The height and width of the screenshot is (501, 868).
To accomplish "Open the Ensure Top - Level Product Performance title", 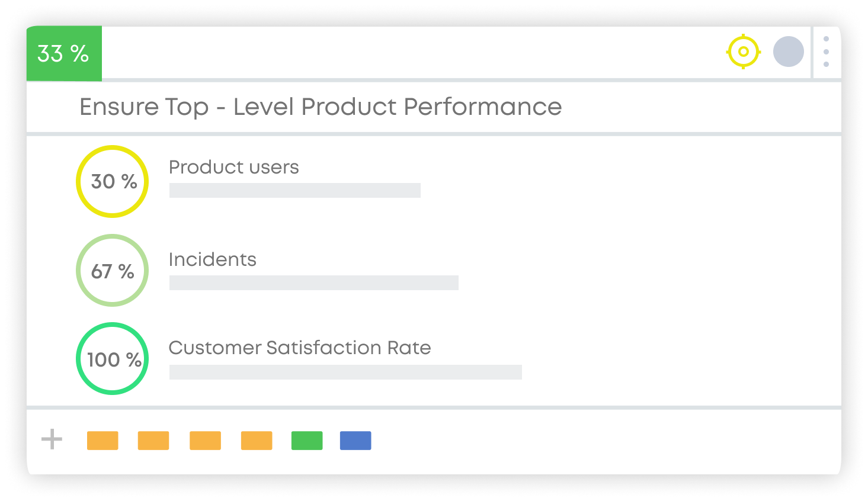I will (321, 107).
